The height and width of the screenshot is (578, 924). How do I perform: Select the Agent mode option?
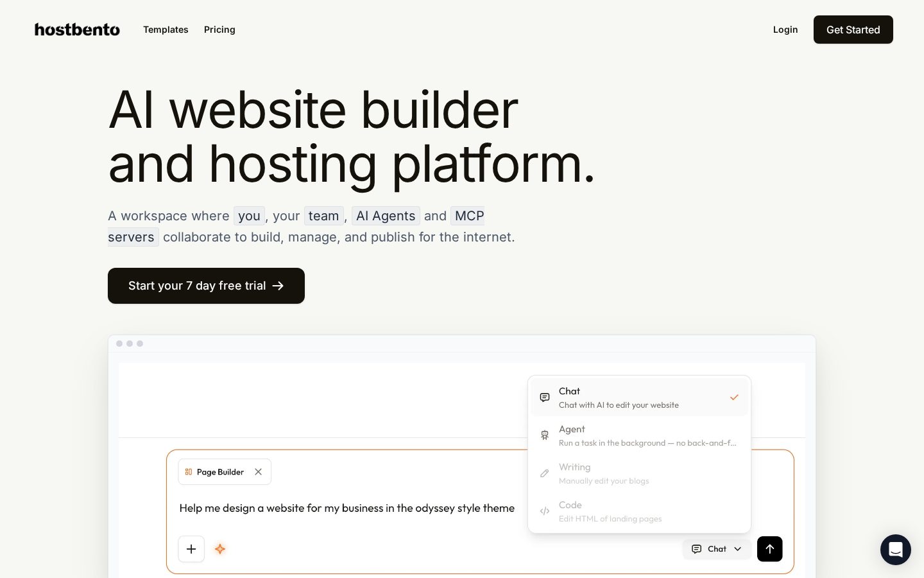coord(639,435)
